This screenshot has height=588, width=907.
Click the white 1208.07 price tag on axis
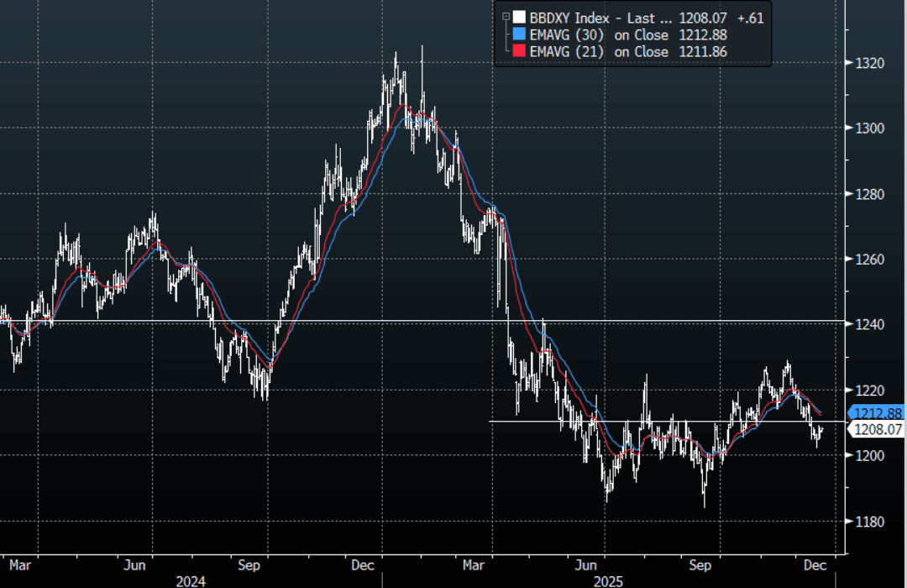coord(878,429)
